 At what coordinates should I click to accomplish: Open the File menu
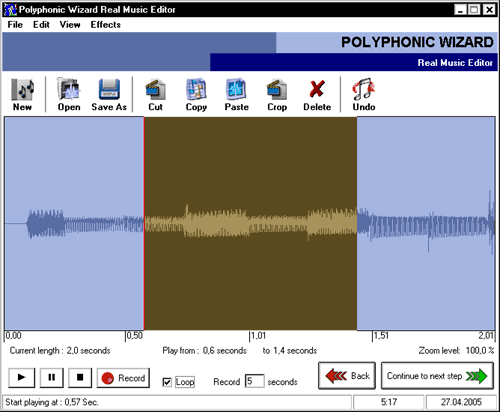tap(15, 25)
